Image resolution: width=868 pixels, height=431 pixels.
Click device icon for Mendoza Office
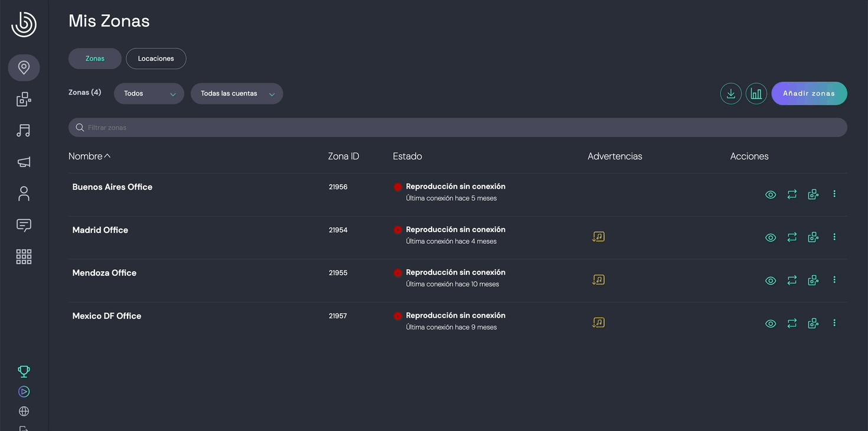coord(813,280)
